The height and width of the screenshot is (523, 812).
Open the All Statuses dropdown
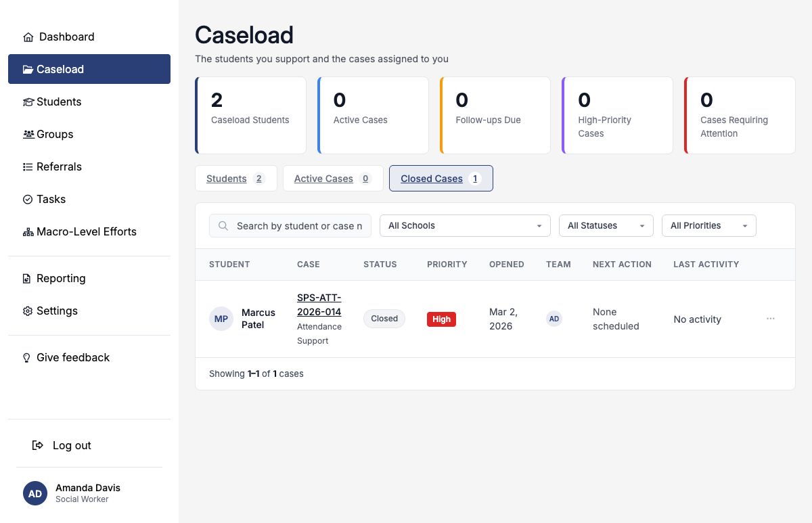tap(606, 226)
